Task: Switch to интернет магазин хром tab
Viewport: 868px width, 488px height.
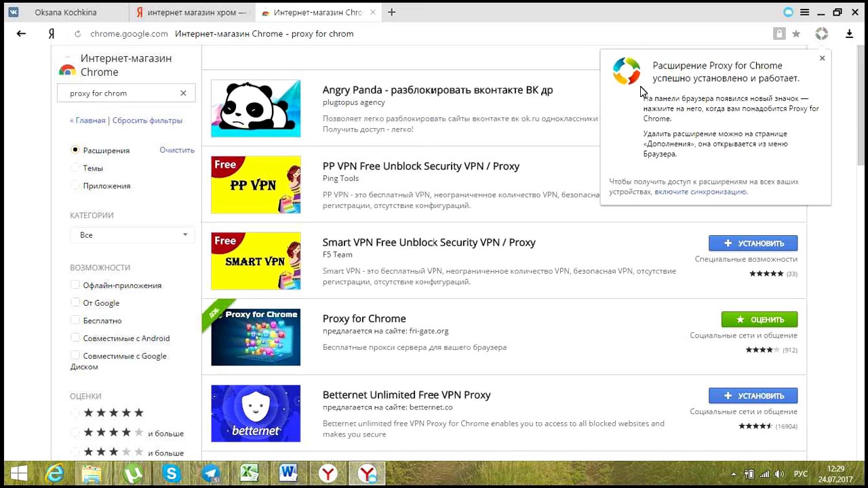Action: click(191, 12)
